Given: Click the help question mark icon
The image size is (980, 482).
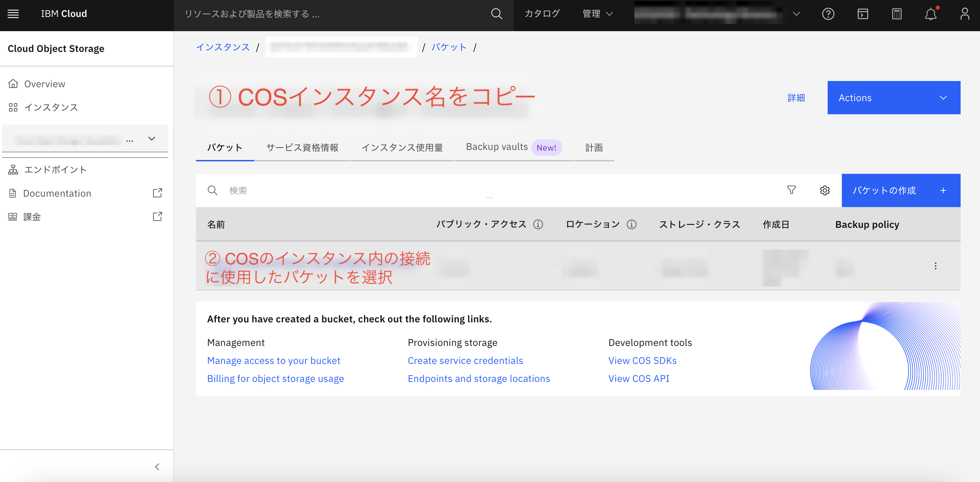Looking at the screenshot, I should click(828, 14).
